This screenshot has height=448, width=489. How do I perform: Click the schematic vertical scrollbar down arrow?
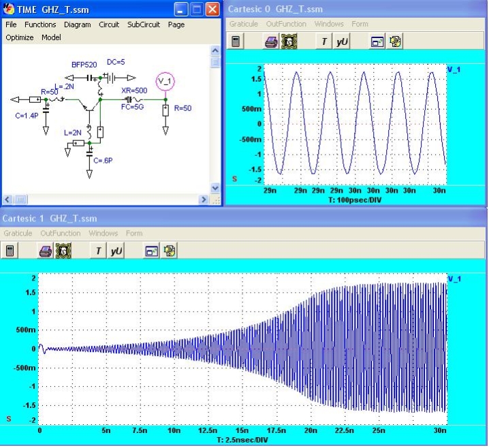pos(216,188)
